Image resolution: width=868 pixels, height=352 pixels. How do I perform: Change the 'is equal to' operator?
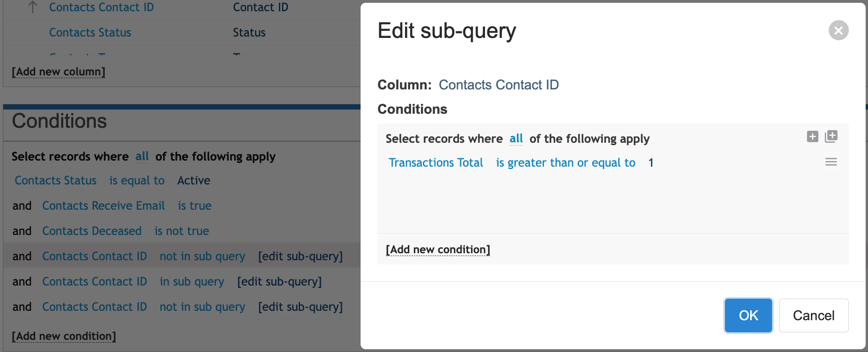click(137, 180)
